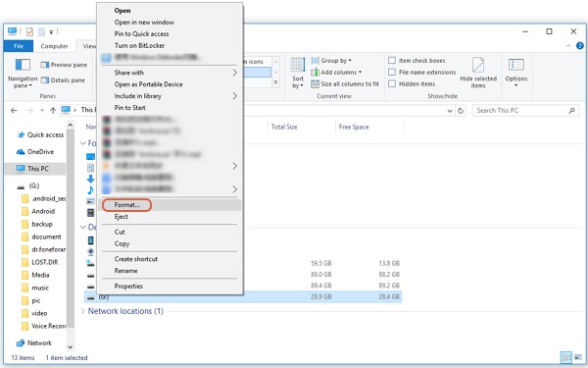Click the search magnifier icon
The width and height of the screenshot is (588, 368).
pos(571,110)
